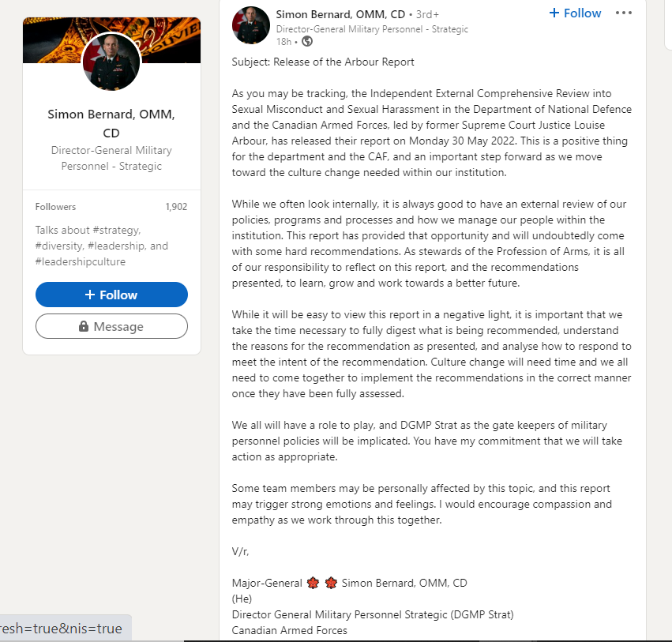Click Follow in the left profile card
Screen dimensions: 672x642
coord(111,295)
